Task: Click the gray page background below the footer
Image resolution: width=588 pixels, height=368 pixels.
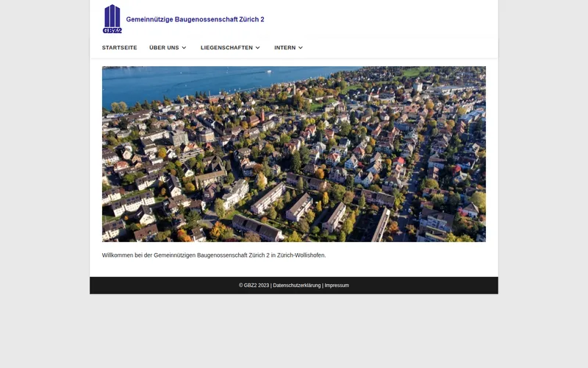Action: point(293,330)
